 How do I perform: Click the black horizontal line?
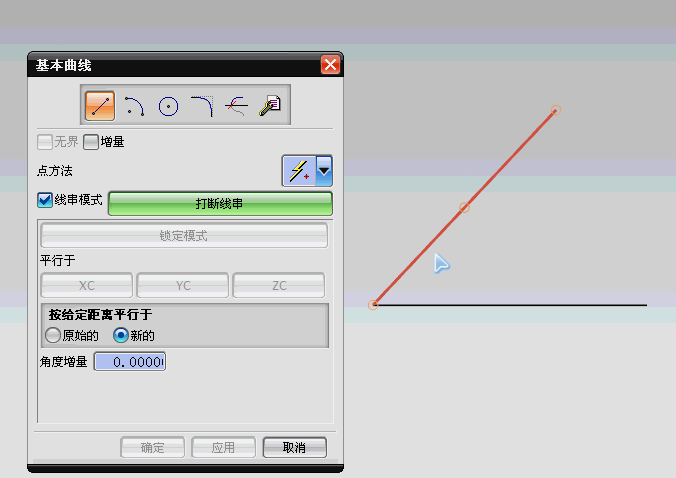click(512, 305)
